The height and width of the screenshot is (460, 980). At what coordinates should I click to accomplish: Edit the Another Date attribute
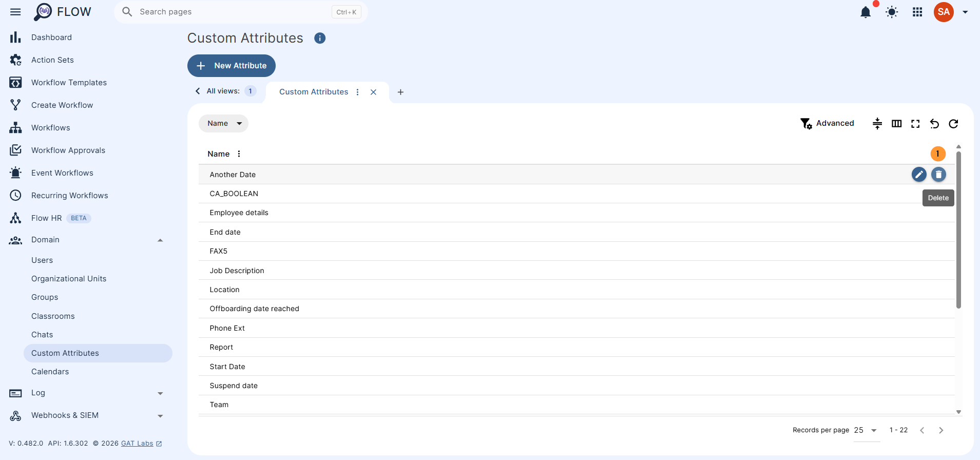pyautogui.click(x=919, y=175)
